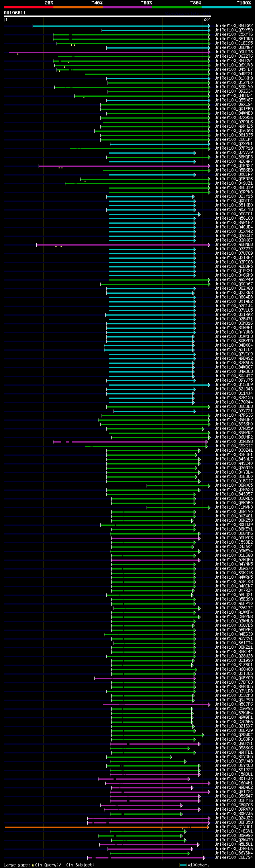
Task: Click hit label UniRef100_A8HNE8
Action: click(233, 244)
